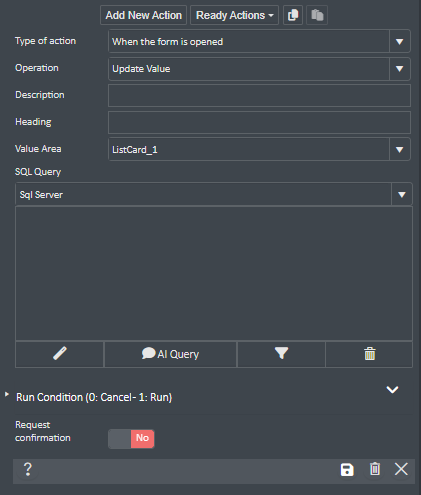421x495 pixels.
Task: Click the pencil edit query icon
Action: 60,354
